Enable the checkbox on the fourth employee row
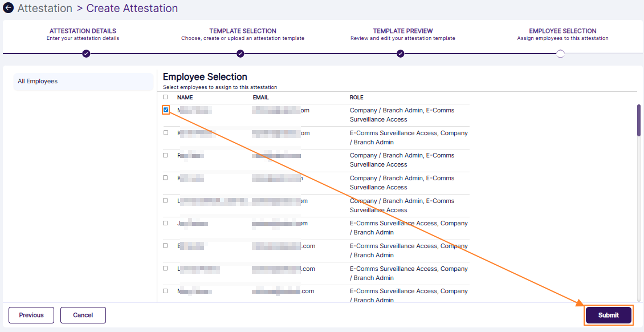 tap(165, 177)
